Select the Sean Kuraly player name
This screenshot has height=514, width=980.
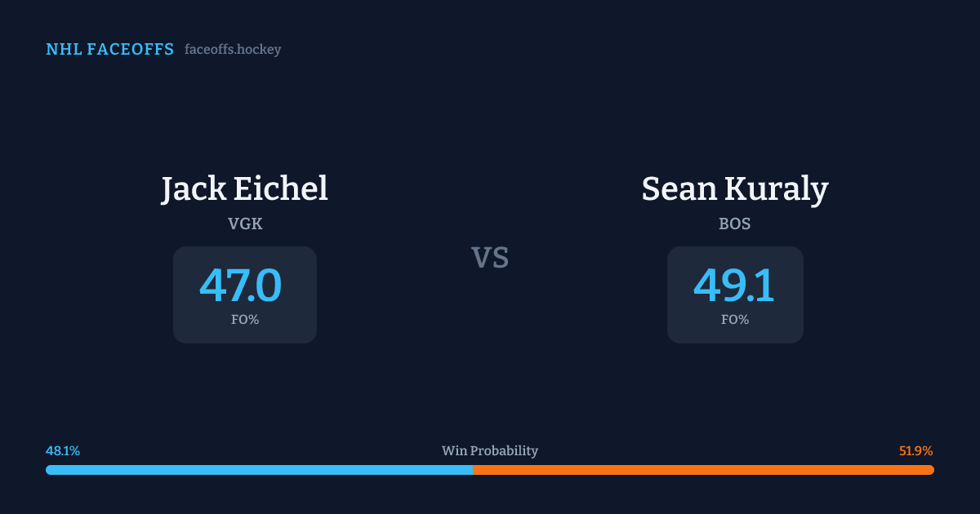click(x=735, y=189)
